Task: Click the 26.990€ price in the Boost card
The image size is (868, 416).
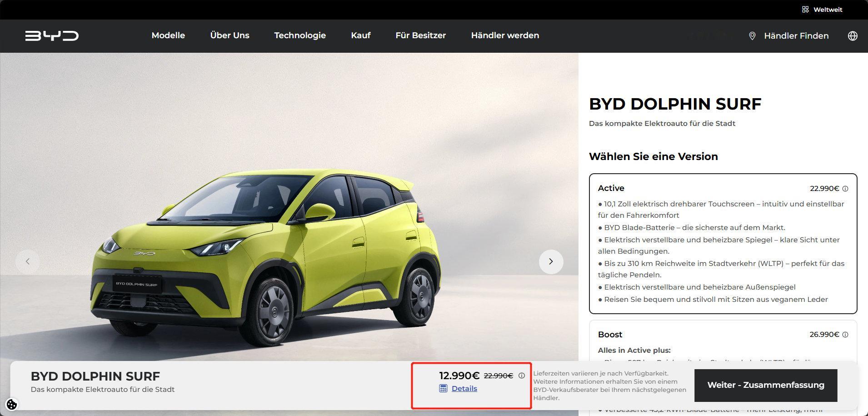Action: coord(824,335)
